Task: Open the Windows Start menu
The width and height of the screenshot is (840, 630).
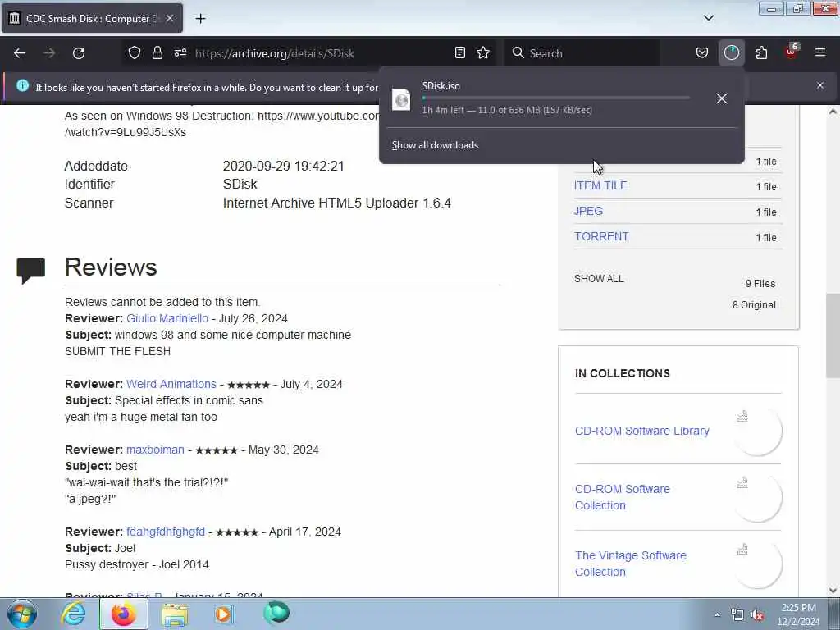Action: click(x=22, y=614)
